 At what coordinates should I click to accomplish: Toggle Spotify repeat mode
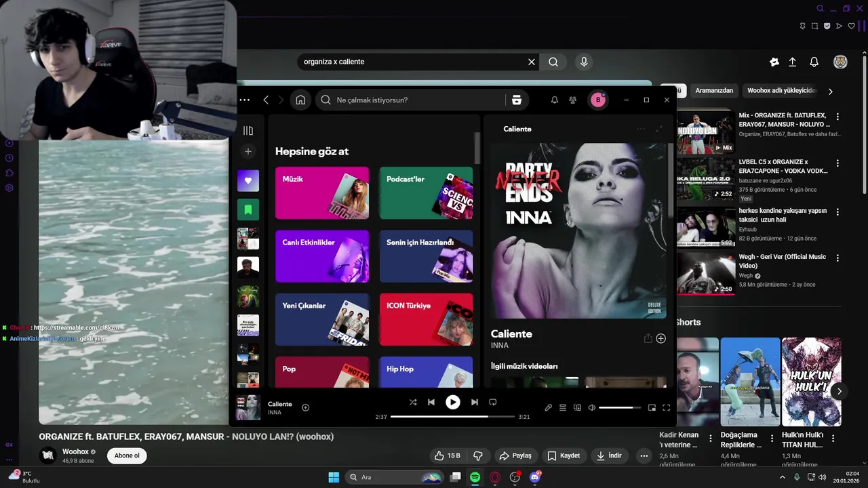[x=493, y=402]
